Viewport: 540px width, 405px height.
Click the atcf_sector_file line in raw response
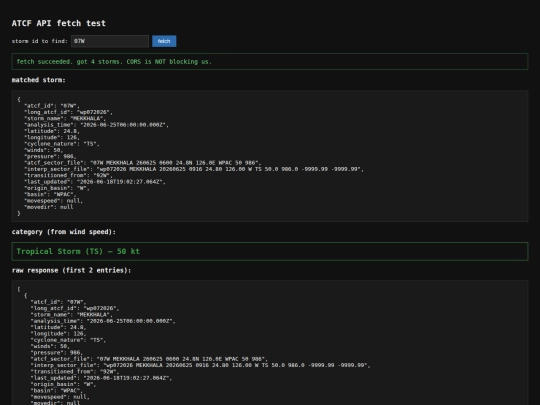point(149,359)
